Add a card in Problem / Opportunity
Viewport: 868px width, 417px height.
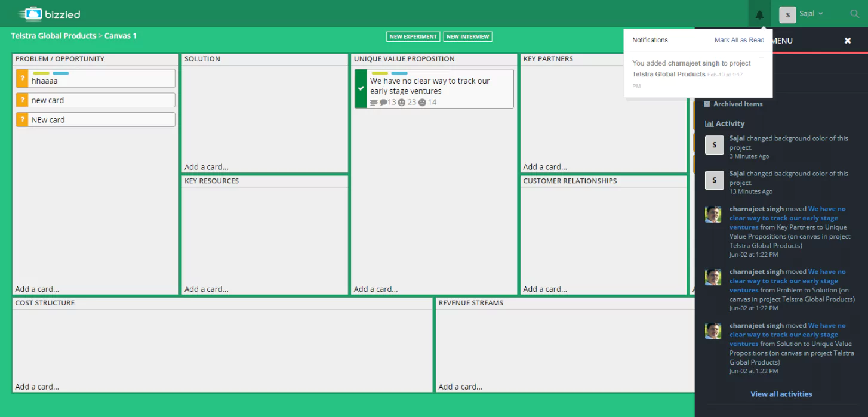coord(37,289)
